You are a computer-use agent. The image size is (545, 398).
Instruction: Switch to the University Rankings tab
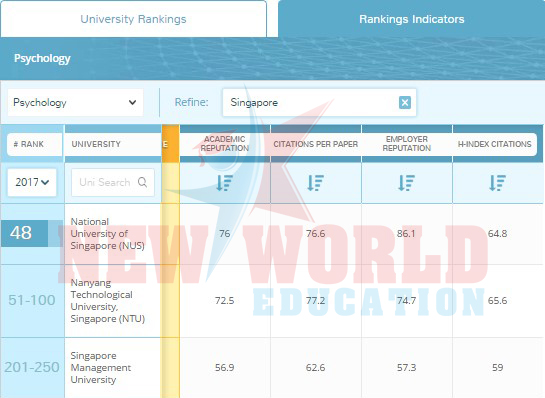133,19
